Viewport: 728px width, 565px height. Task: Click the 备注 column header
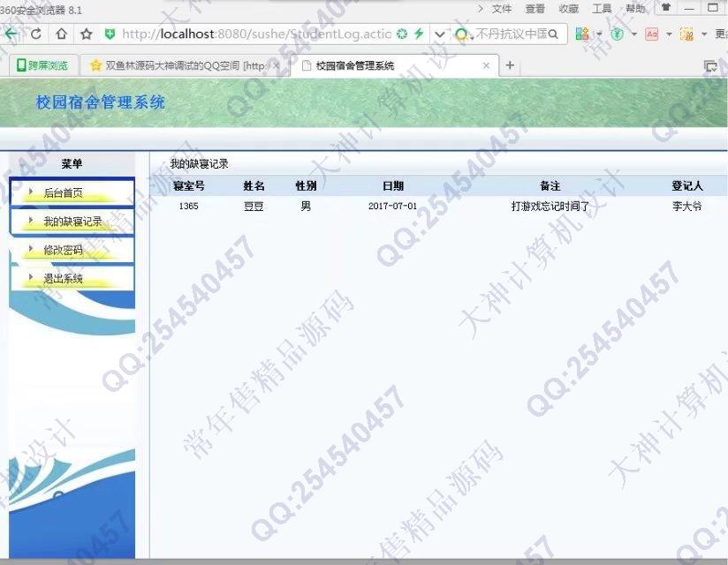coord(550,186)
